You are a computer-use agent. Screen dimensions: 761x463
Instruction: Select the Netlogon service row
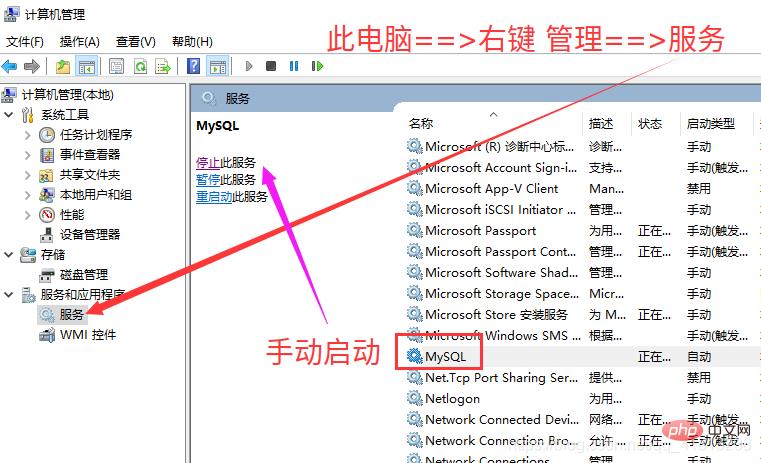pos(582,398)
